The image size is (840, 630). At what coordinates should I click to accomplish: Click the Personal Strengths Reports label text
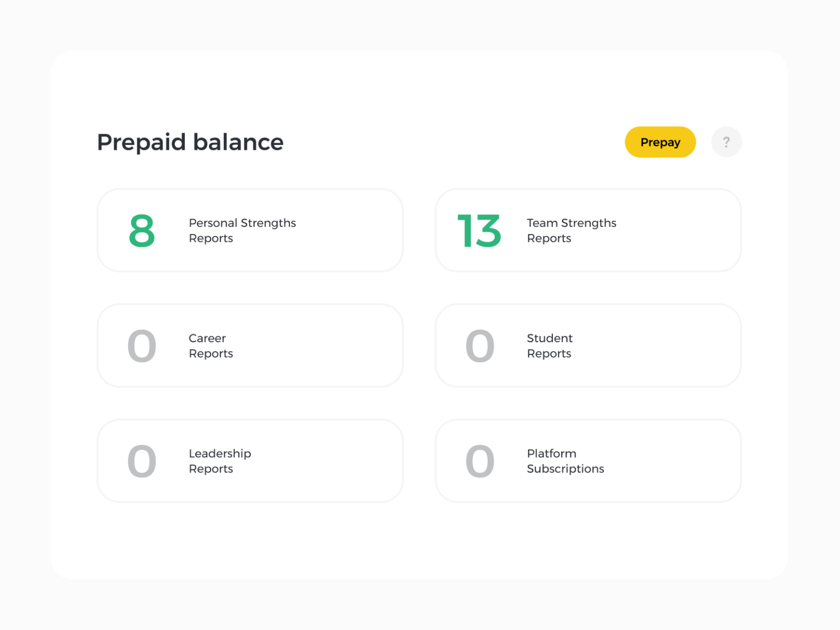(242, 231)
